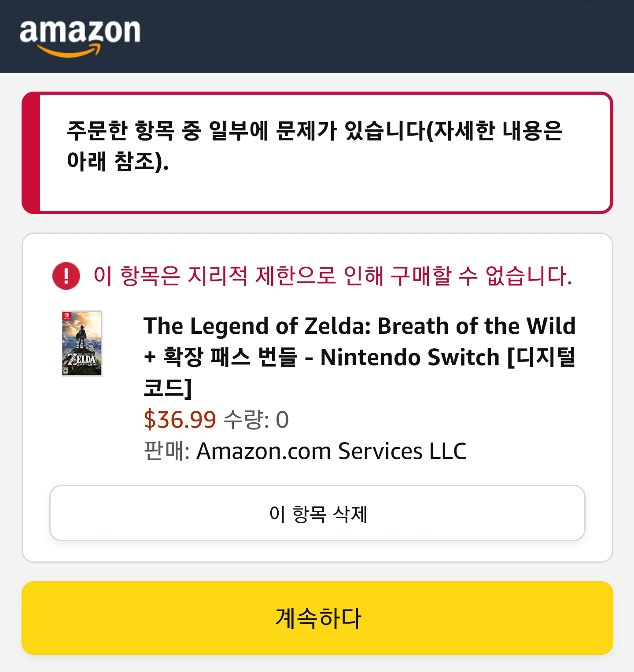This screenshot has width=634, height=672.
Task: Click the $36.99 price text
Action: click(180, 419)
